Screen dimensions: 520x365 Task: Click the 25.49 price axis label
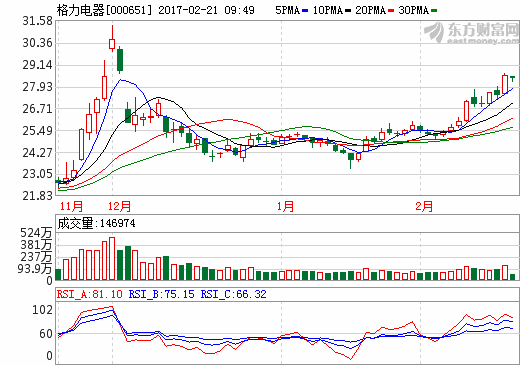(x=37, y=131)
